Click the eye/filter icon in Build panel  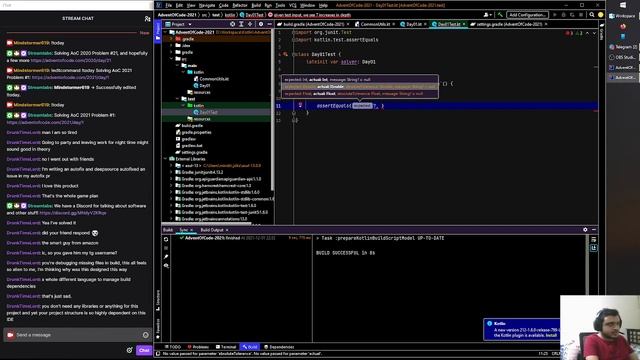[x=166, y=265]
